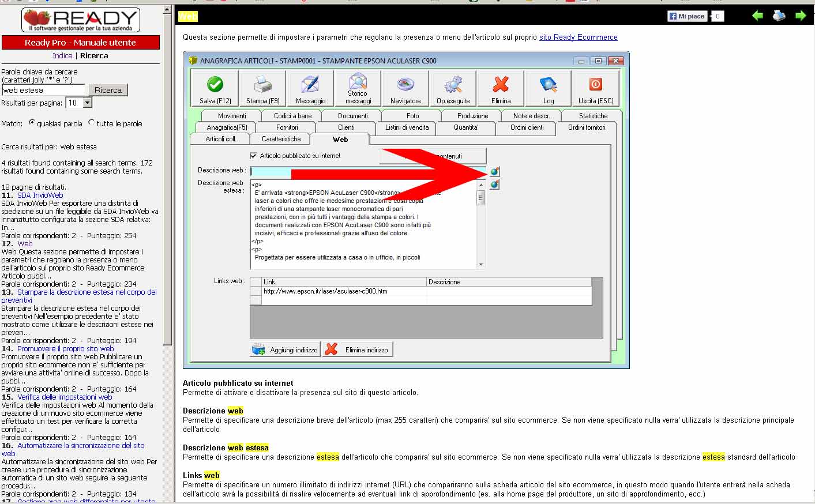
Task: Select the Produzione tab
Action: click(x=472, y=116)
